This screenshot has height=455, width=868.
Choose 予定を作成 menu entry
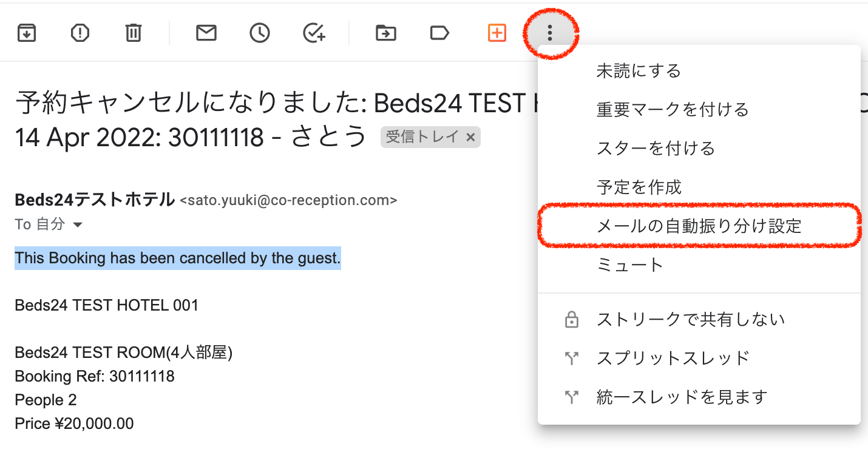[639, 187]
